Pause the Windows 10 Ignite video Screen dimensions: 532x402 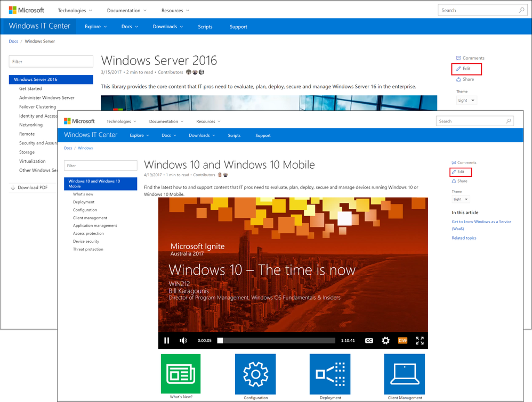[167, 340]
